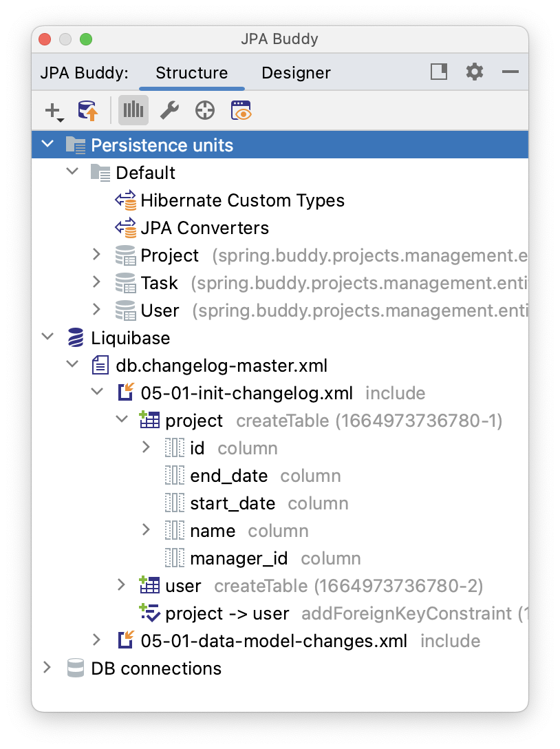560x749 pixels.
Task: Open the gear options menu
Action: click(x=475, y=72)
